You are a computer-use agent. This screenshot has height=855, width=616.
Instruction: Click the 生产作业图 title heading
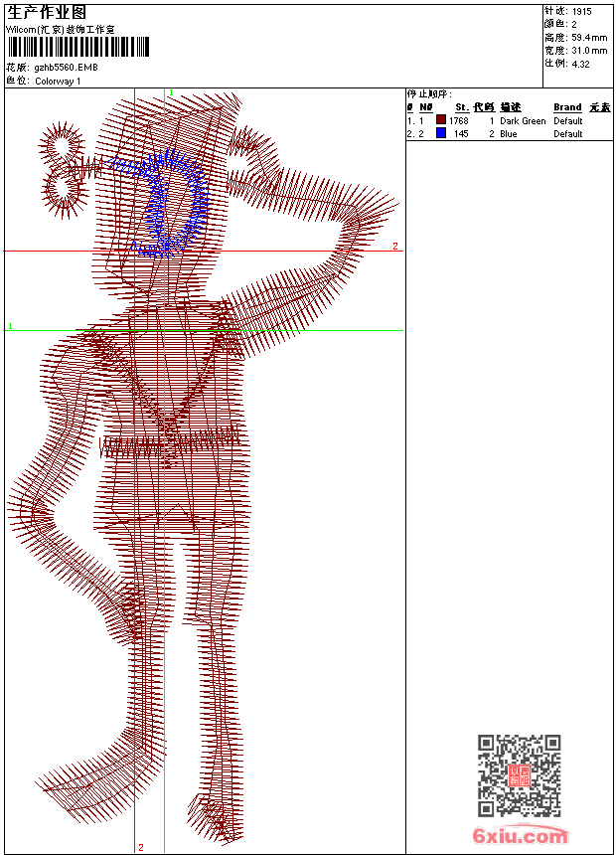47,12
